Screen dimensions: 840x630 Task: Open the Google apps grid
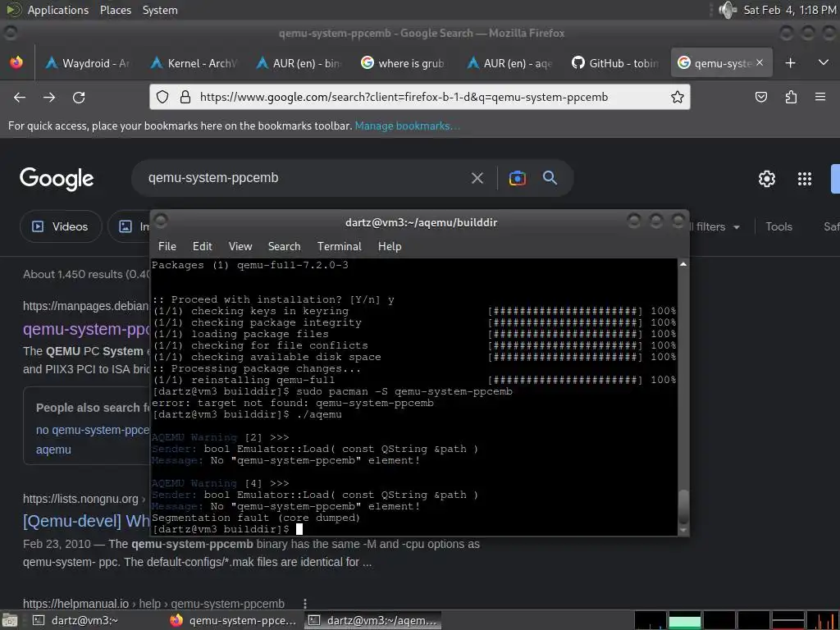[804, 178]
